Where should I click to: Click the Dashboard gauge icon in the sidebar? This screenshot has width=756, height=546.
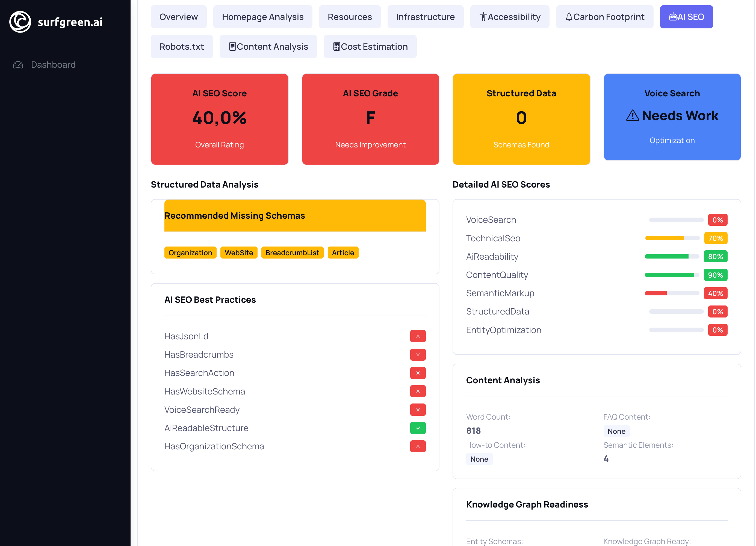point(18,65)
